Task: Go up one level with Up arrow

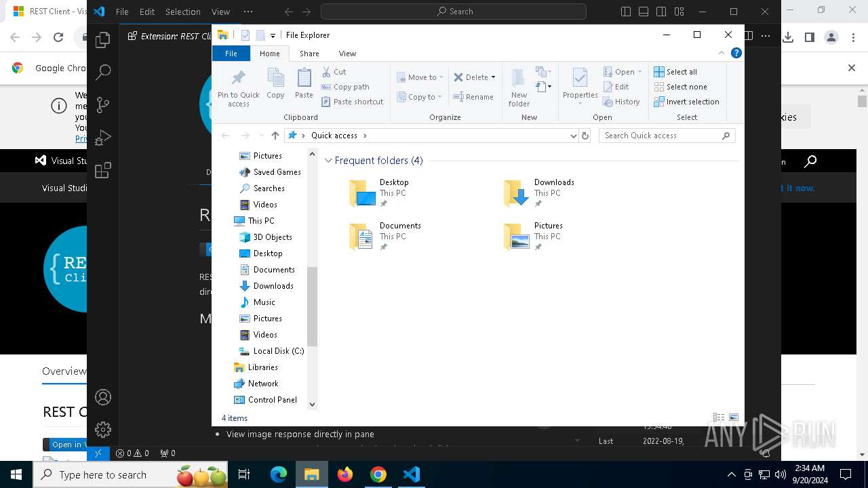Action: tap(275, 136)
